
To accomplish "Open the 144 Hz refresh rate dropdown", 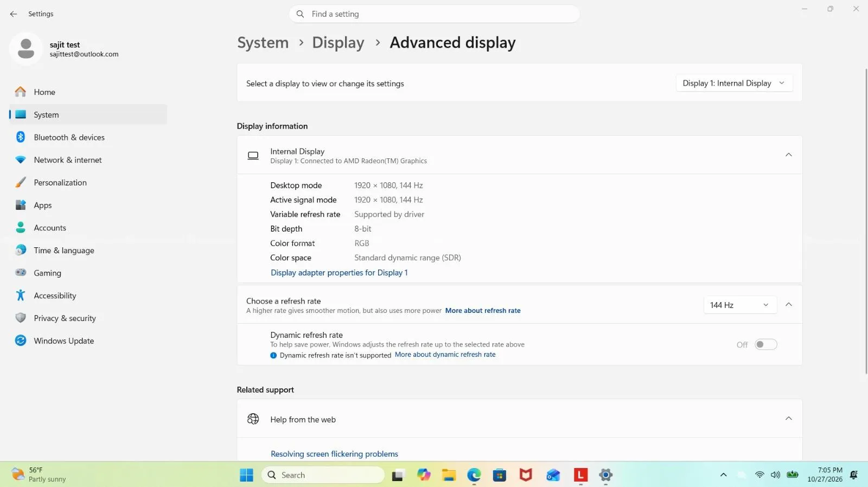I will [740, 305].
